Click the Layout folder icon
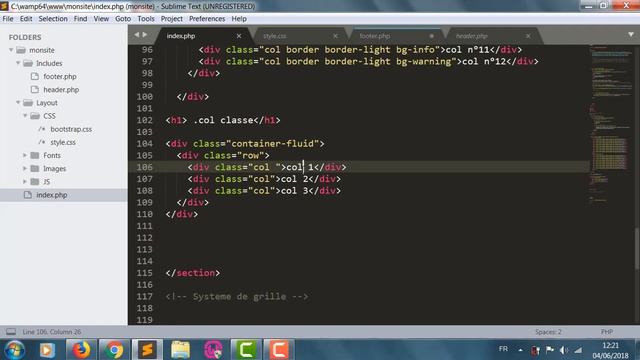The height and width of the screenshot is (360, 640). point(28,102)
